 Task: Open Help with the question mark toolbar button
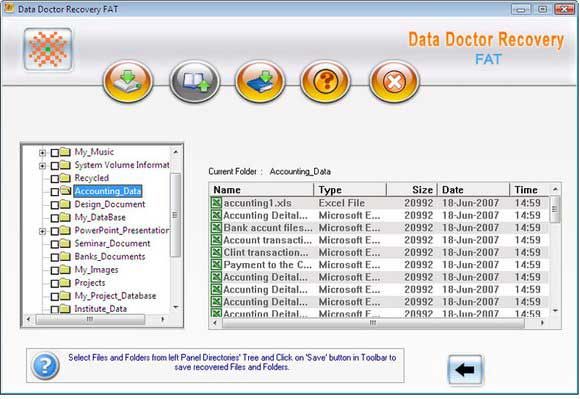tap(325, 81)
